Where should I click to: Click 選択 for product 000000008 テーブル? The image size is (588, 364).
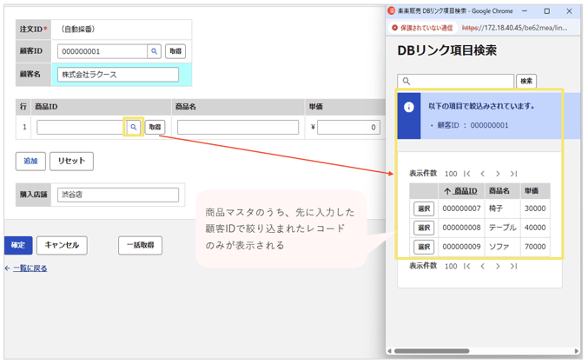pyautogui.click(x=424, y=228)
